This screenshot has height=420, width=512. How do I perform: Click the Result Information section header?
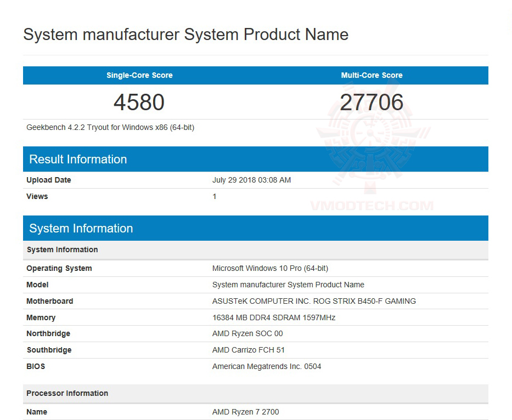click(x=78, y=159)
